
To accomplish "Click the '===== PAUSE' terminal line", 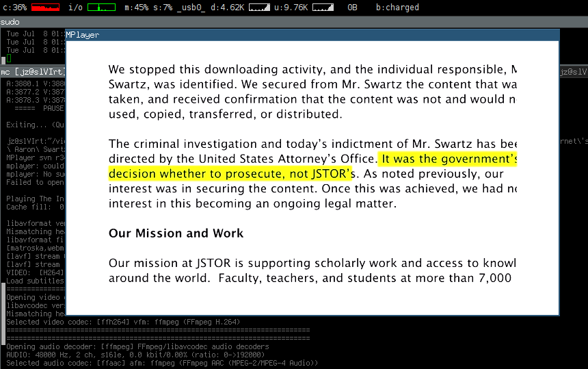I will 39,108.
